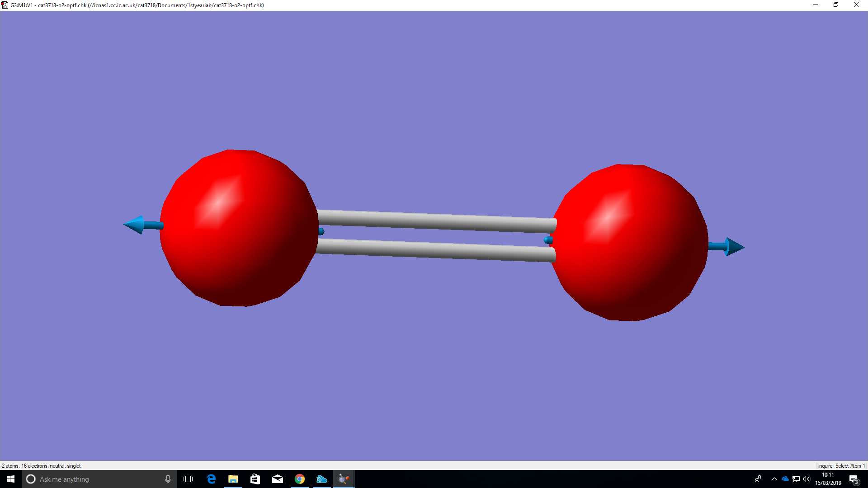This screenshot has width=868, height=488.
Task: Open the Google Chrome taskbar icon
Action: (300, 479)
